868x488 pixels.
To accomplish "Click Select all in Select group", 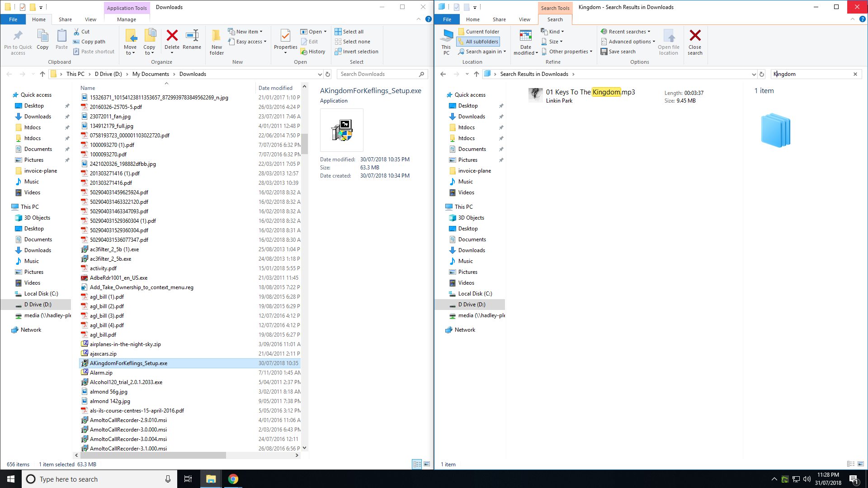I will [x=349, y=32].
